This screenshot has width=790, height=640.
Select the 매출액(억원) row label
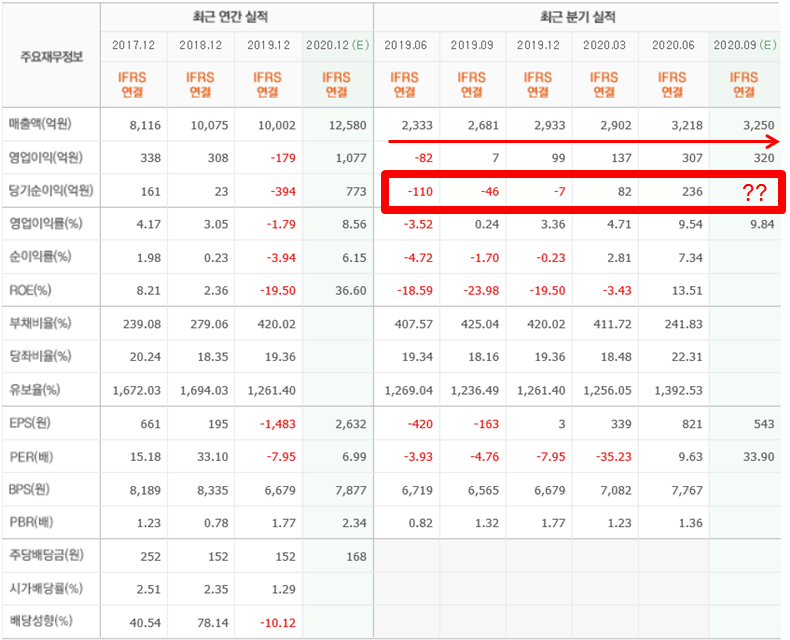(x=40, y=124)
